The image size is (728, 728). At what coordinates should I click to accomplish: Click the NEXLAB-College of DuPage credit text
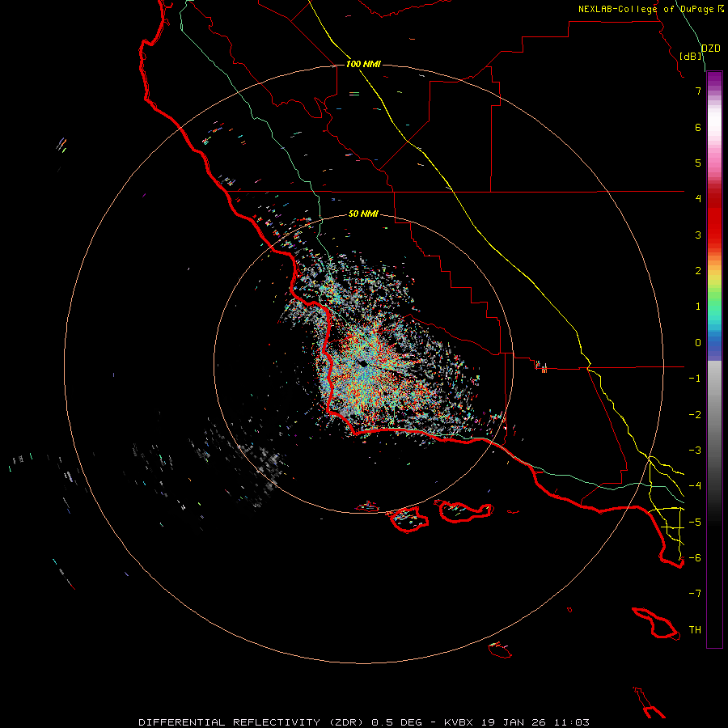pyautogui.click(x=650, y=9)
